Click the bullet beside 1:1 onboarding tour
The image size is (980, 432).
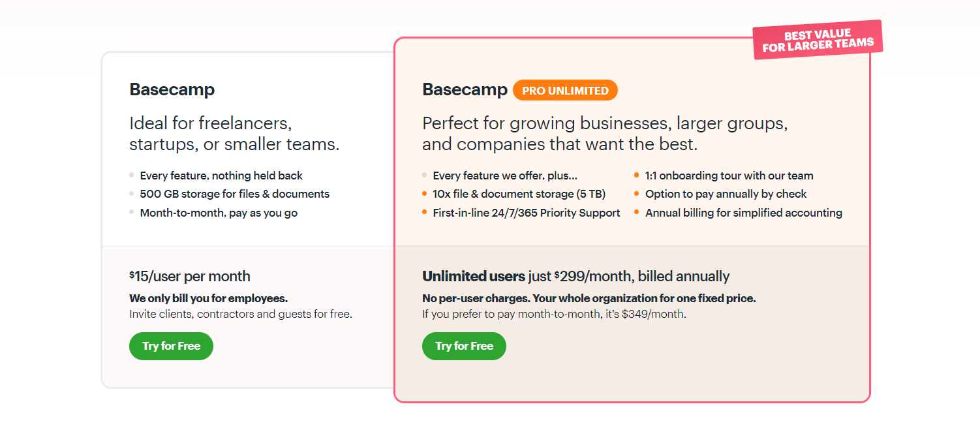coord(637,175)
